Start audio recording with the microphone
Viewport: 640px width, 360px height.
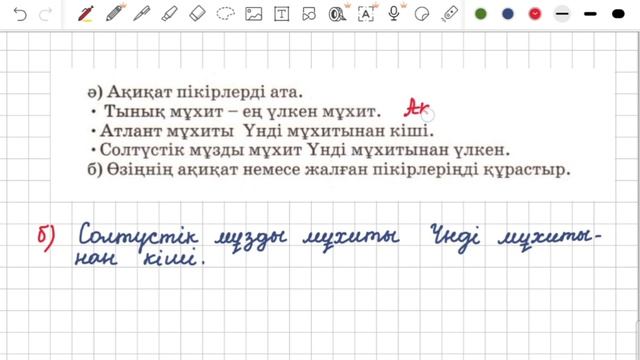[394, 13]
